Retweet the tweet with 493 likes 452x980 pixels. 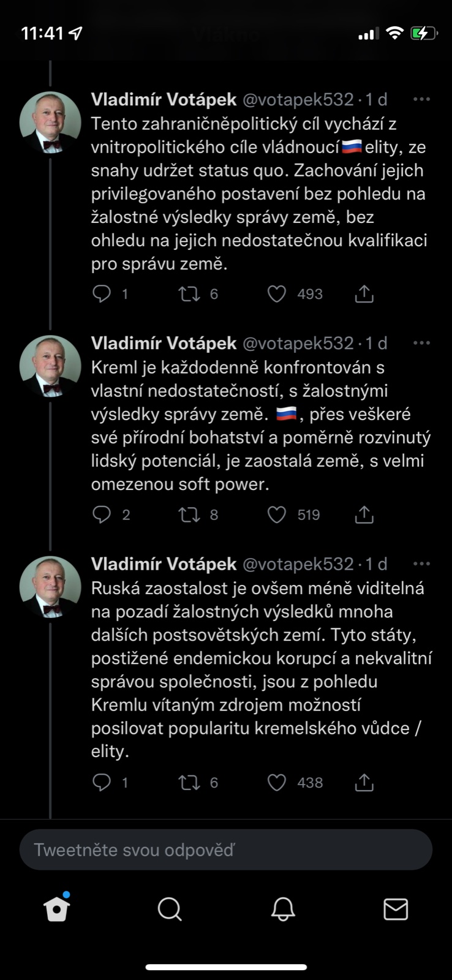pos(189,294)
